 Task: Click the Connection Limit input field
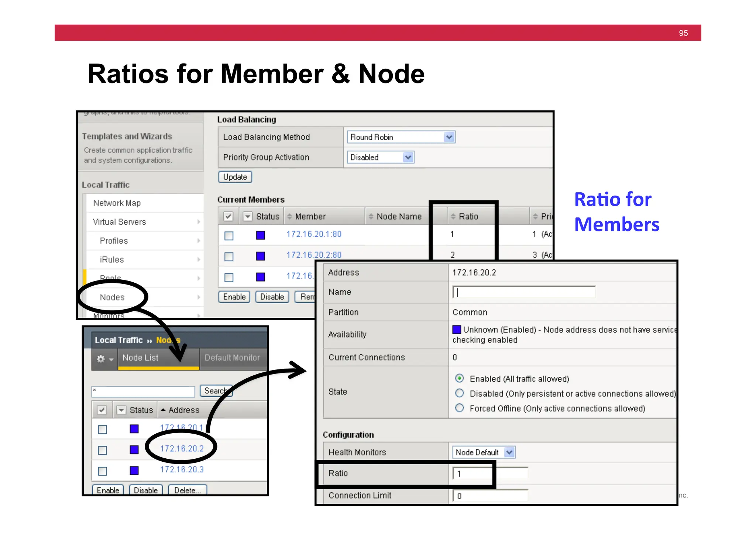(x=490, y=496)
